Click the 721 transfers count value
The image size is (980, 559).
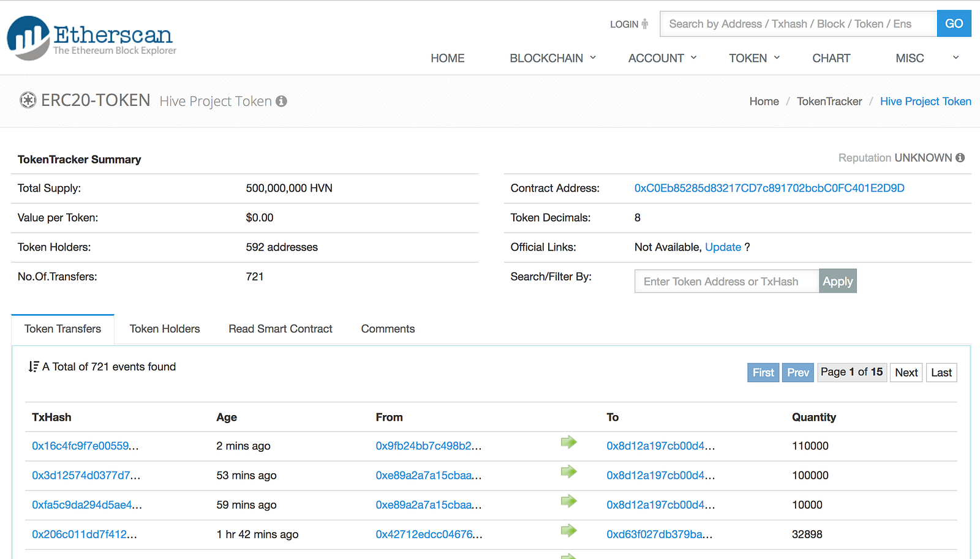coord(255,277)
